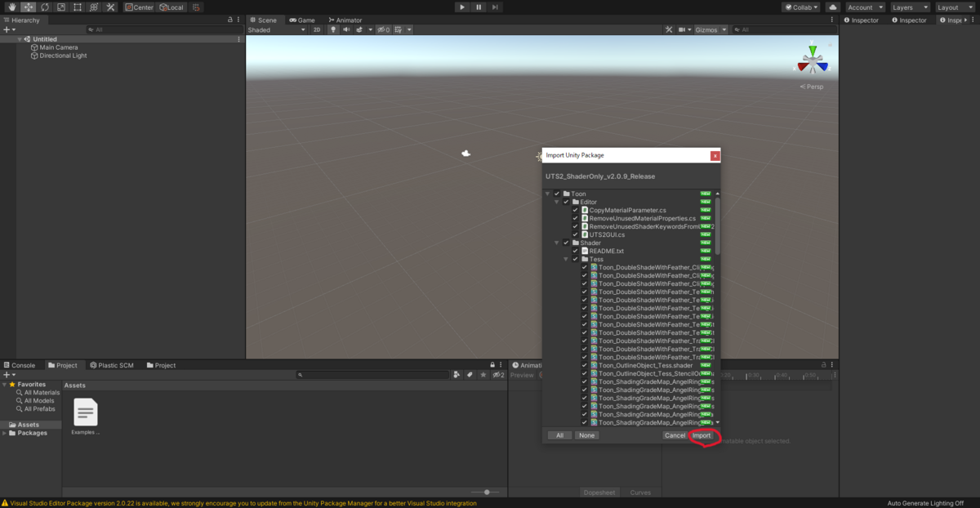Uncheck the Editor folder checkbox
The width and height of the screenshot is (980, 508).
[566, 202]
